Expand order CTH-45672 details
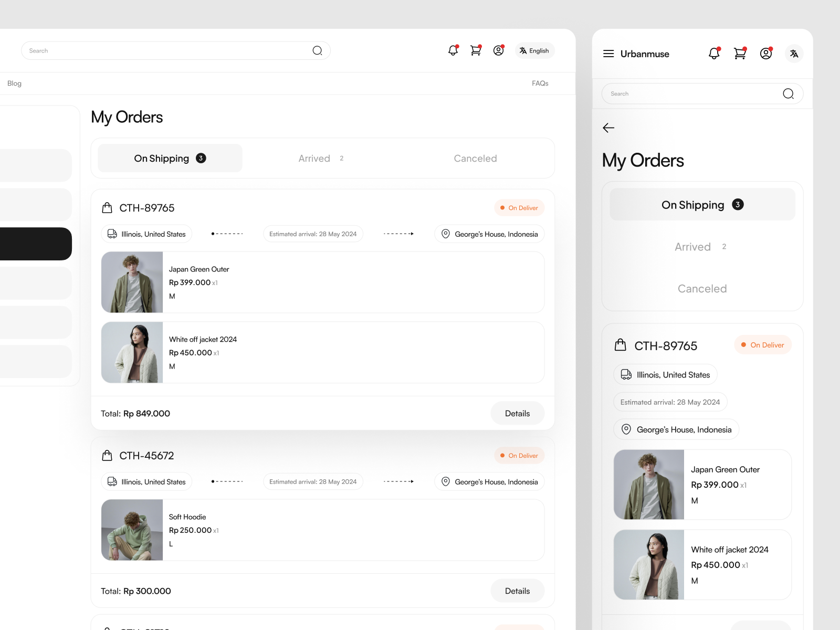840x630 pixels. 517,591
